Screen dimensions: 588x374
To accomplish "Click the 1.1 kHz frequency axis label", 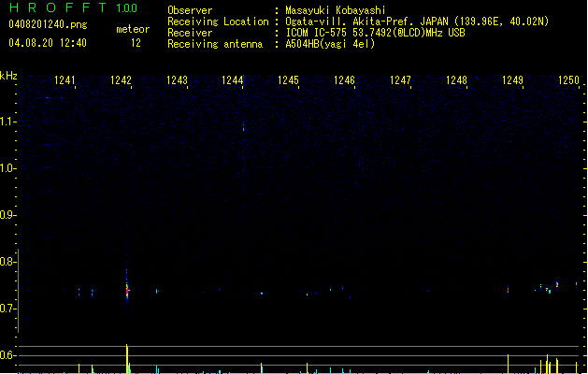I will click(x=7, y=122).
